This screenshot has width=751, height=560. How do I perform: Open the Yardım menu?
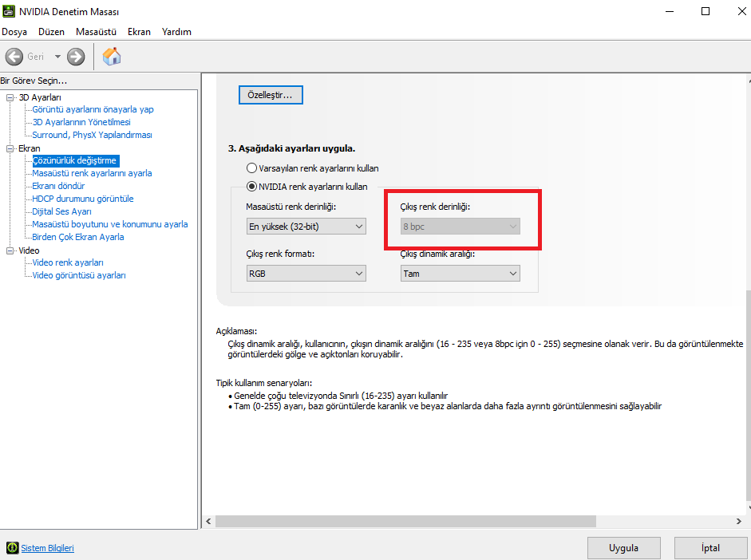(176, 32)
